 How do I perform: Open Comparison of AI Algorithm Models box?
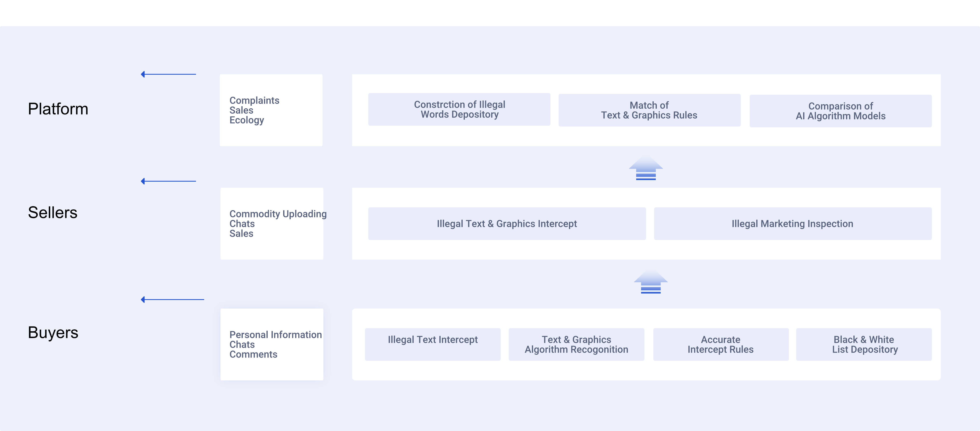tap(840, 111)
